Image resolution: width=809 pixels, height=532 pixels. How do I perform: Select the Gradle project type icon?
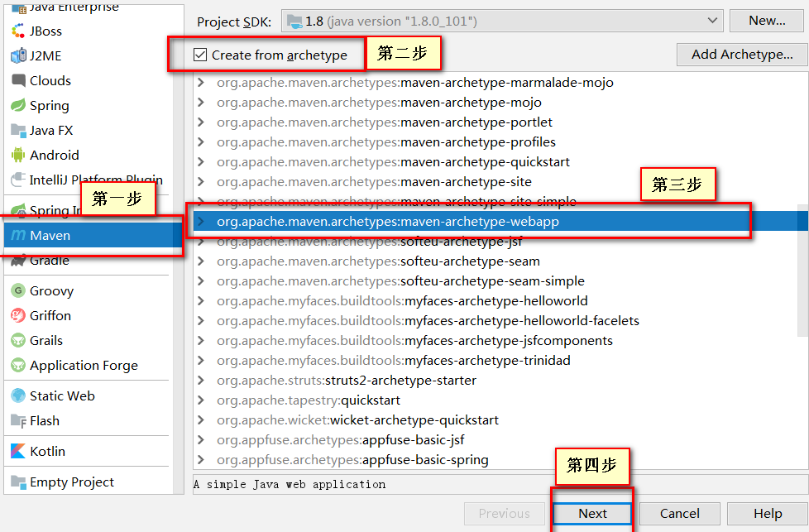17,260
